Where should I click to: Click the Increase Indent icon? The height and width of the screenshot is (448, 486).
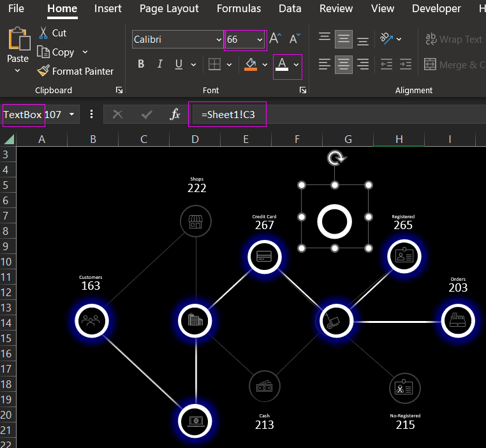[x=404, y=64]
